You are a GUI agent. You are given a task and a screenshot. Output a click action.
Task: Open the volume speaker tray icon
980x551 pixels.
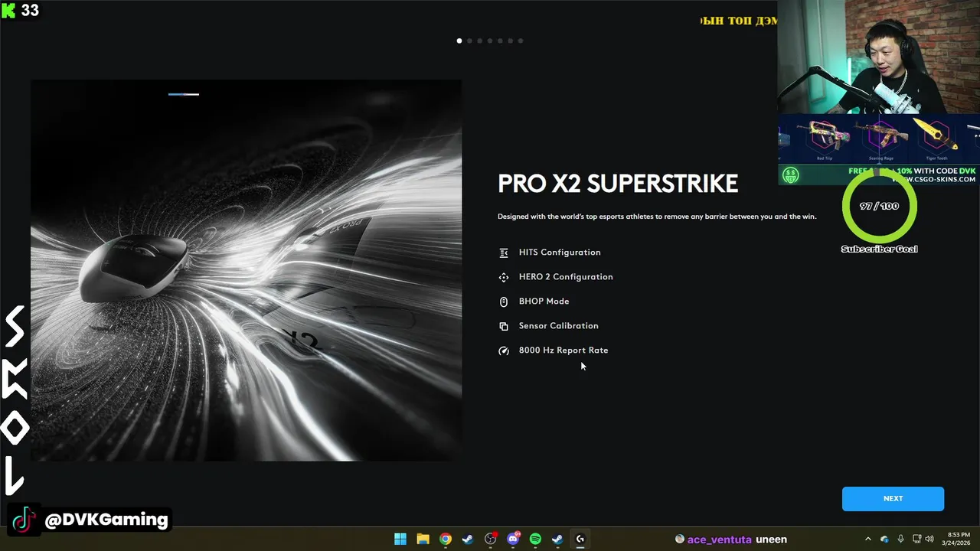929,539
